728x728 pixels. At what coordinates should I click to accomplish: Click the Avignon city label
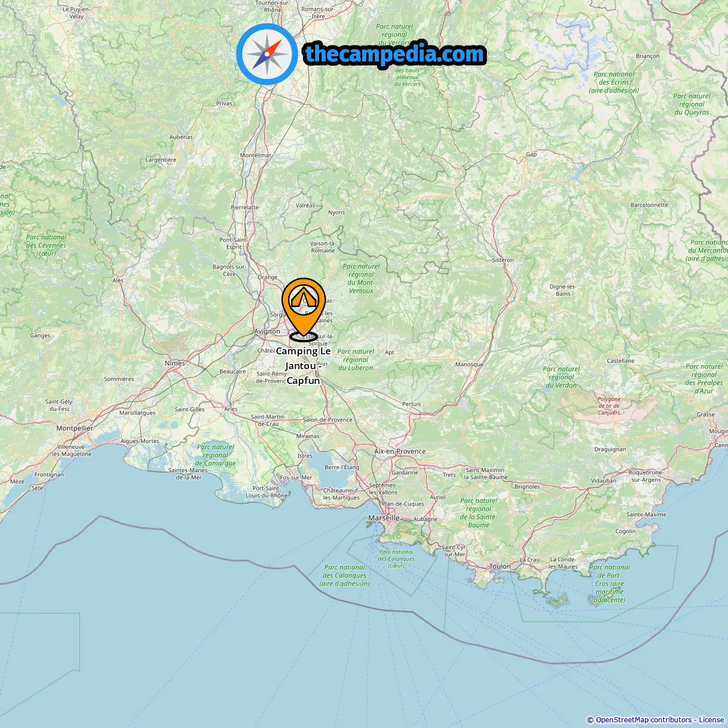[x=267, y=332]
